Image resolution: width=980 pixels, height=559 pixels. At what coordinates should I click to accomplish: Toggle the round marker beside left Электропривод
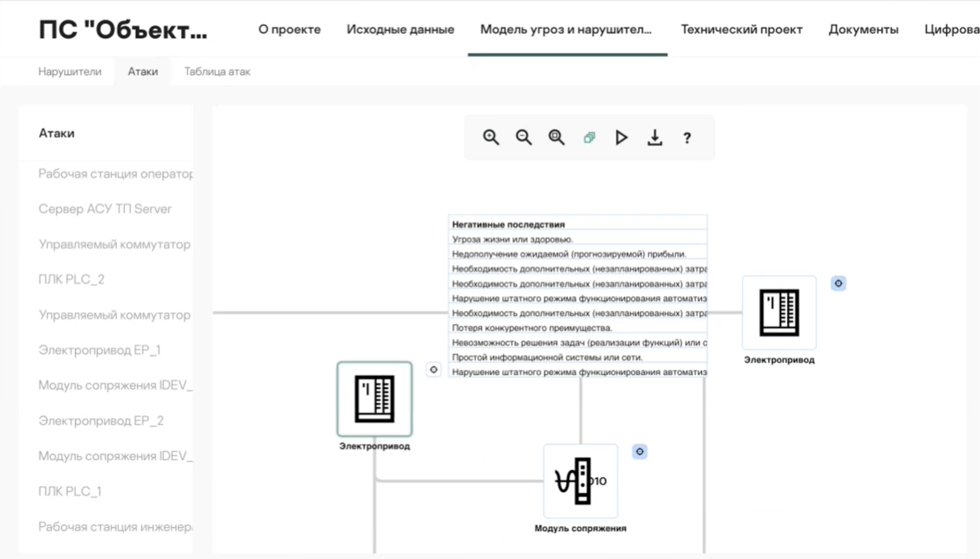pos(434,369)
